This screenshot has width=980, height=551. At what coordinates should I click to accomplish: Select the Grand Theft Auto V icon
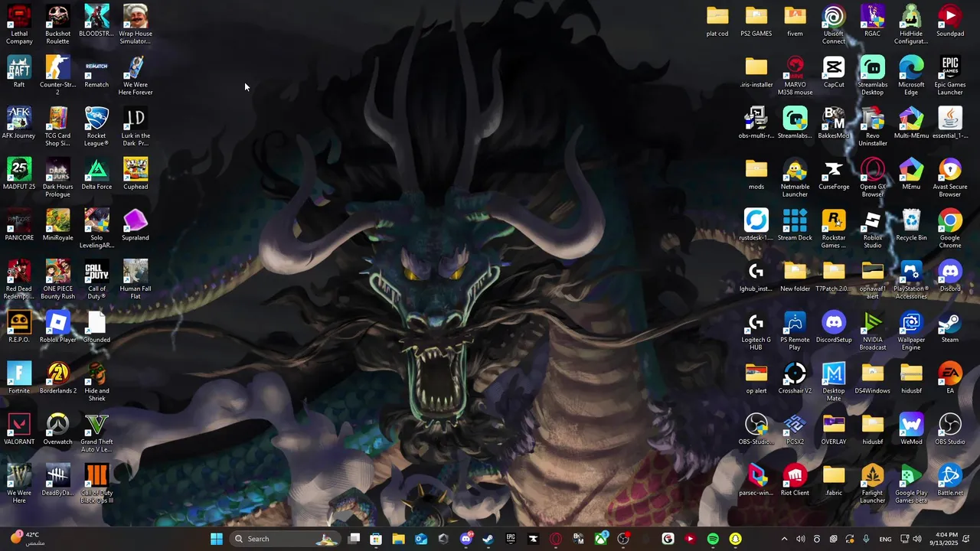(96, 432)
